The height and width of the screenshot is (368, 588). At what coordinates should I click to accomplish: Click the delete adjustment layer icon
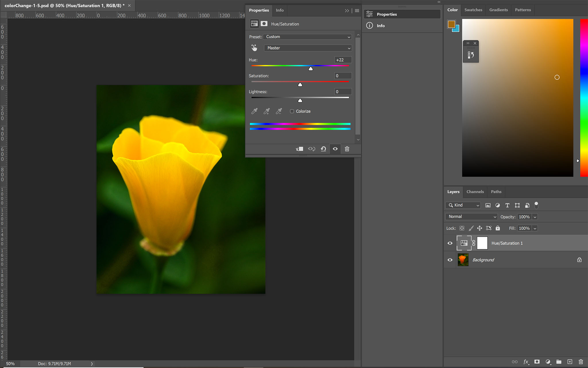pos(347,149)
